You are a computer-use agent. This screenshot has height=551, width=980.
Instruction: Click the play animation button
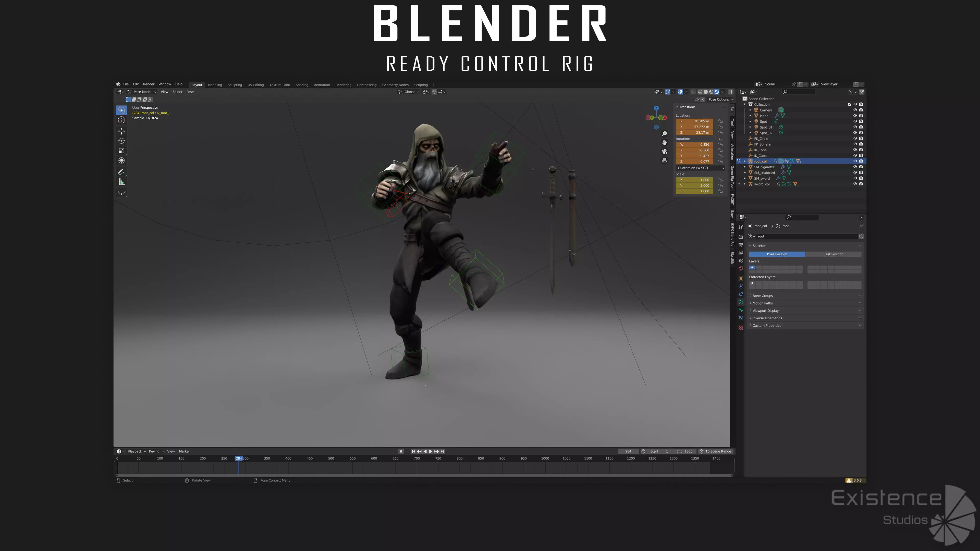[431, 451]
